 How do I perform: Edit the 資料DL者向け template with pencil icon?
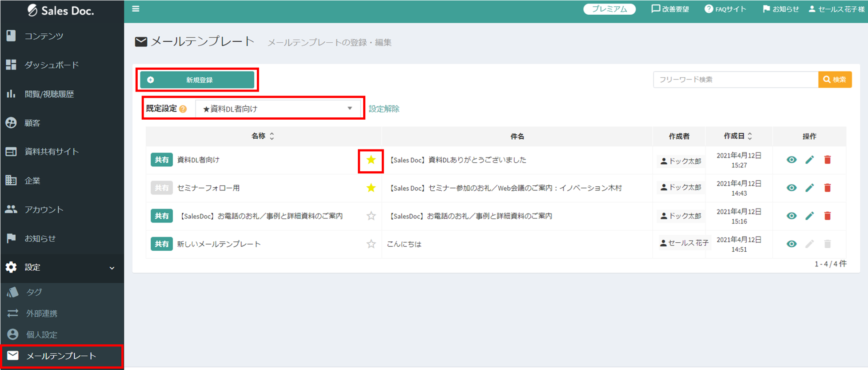(x=809, y=160)
